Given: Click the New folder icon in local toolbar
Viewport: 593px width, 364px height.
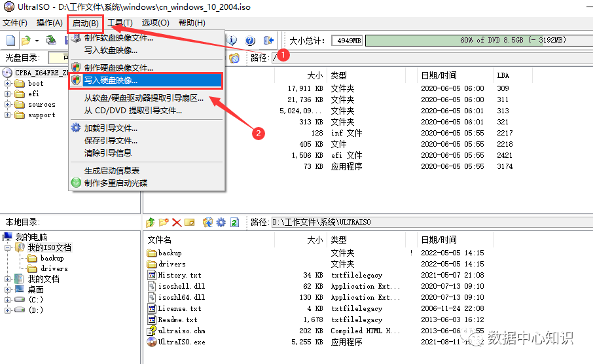Looking at the screenshot, I should click(x=164, y=222).
